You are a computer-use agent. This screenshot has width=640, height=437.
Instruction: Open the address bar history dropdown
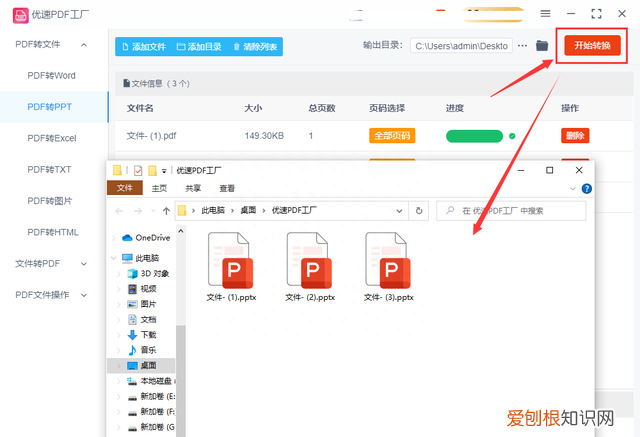point(399,211)
